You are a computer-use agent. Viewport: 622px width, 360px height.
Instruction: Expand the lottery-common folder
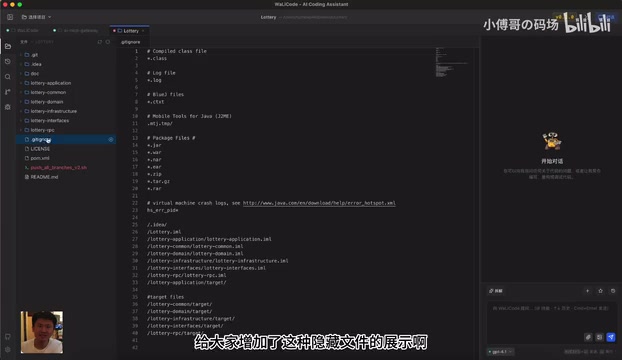(66, 92)
